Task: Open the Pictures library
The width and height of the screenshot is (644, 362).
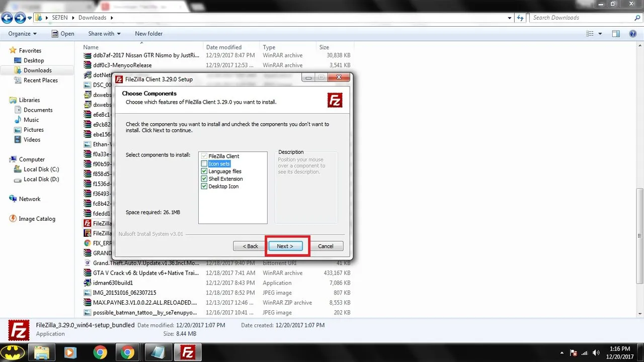Action: pyautogui.click(x=34, y=130)
